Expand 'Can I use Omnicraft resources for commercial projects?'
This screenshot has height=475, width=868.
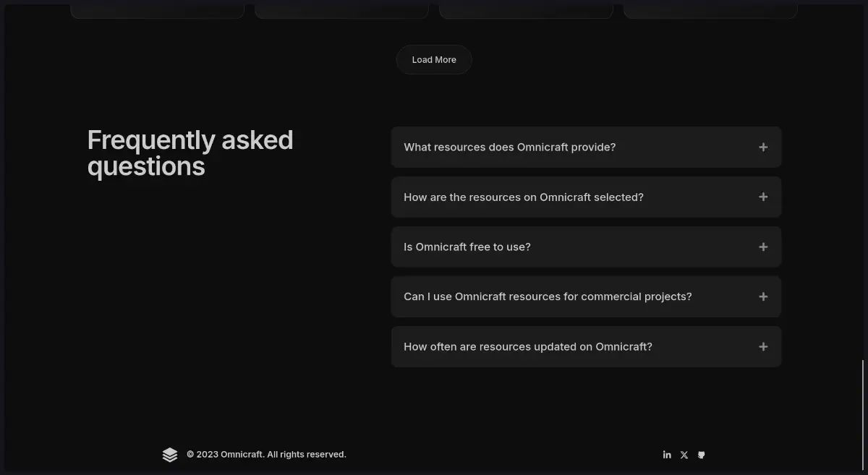[548, 297]
